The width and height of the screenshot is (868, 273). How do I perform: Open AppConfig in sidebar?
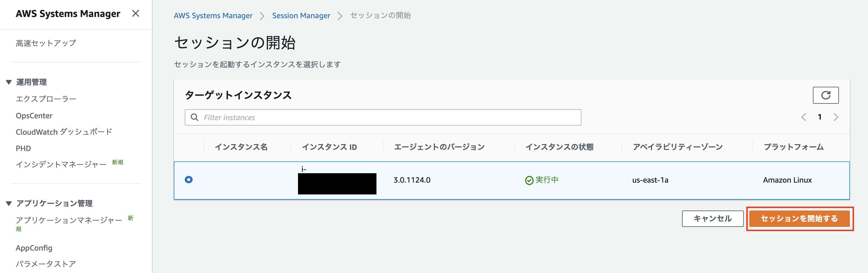tap(34, 248)
